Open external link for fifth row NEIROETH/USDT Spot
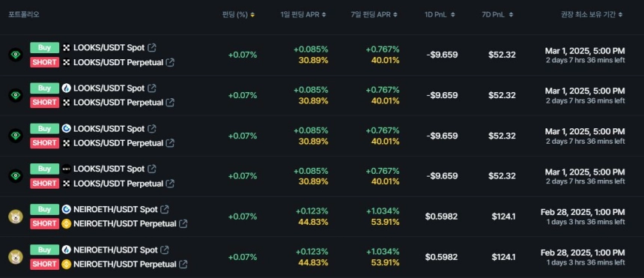The height and width of the screenshot is (278, 644). pos(164,209)
